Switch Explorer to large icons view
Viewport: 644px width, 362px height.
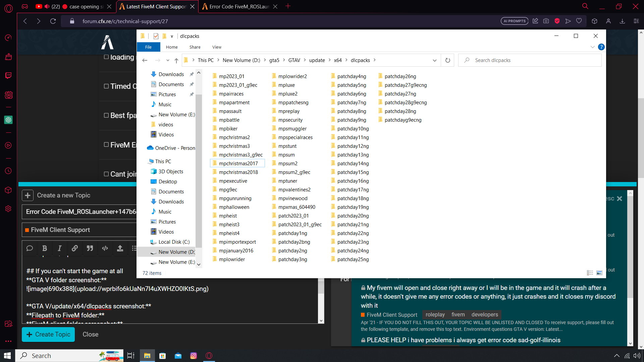coord(599,273)
